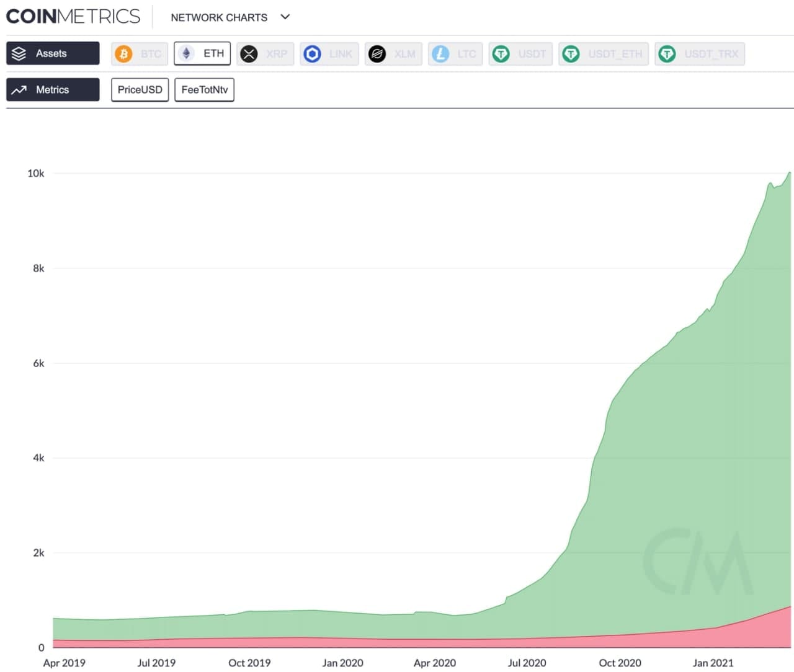The height and width of the screenshot is (672, 794).
Task: Enable the USDT_ETH asset
Action: click(604, 54)
